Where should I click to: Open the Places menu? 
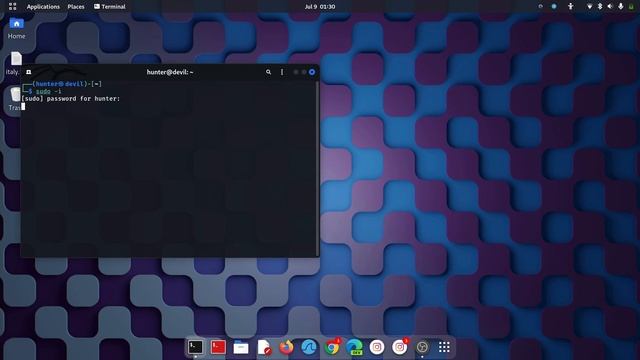76,7
